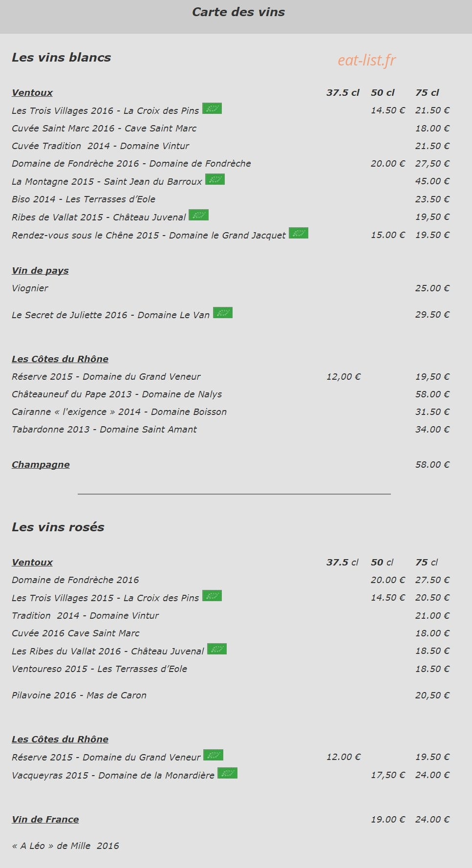Open the eat-list.fr watermark link
The image size is (472, 868).
366,61
